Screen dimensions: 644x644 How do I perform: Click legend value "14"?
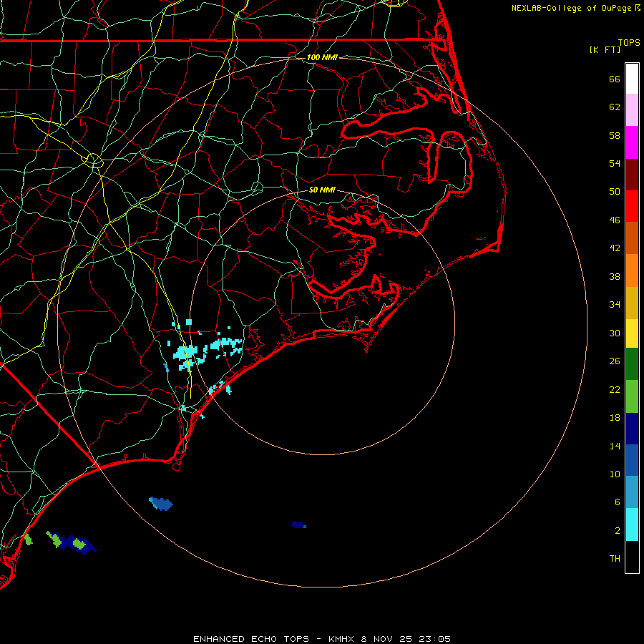(x=615, y=446)
